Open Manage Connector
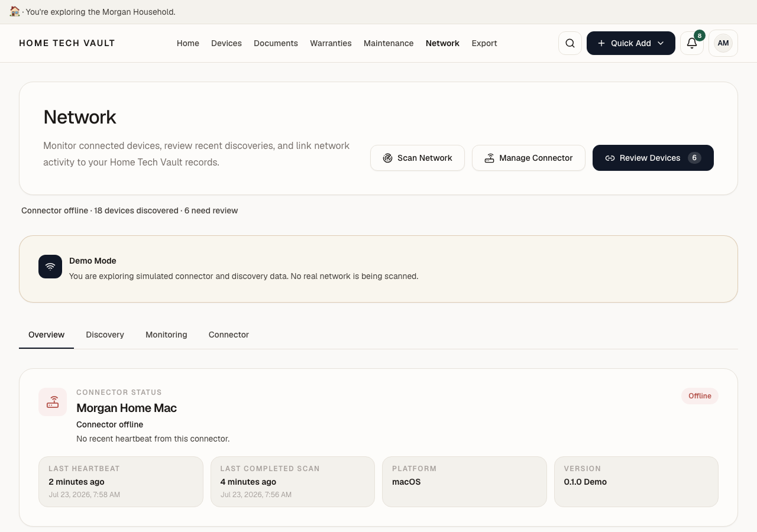757x532 pixels. 529,158
